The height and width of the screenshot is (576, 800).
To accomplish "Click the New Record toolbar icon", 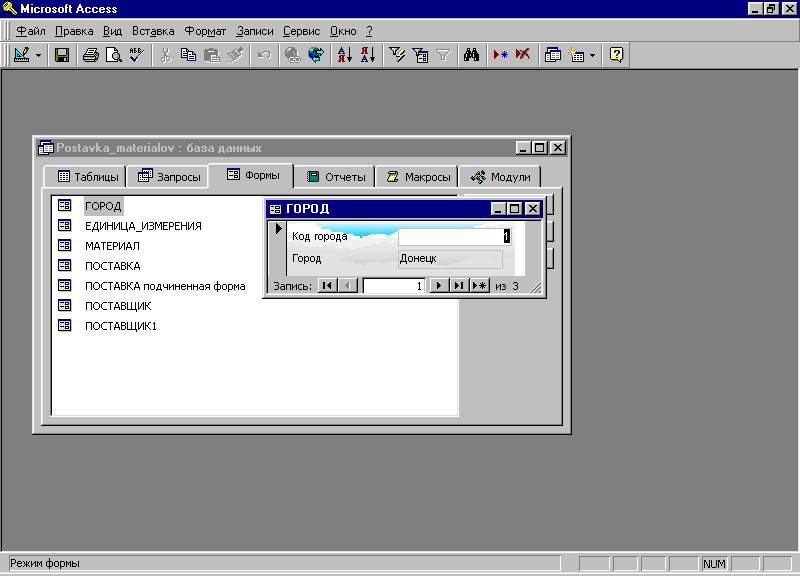I will (x=501, y=55).
